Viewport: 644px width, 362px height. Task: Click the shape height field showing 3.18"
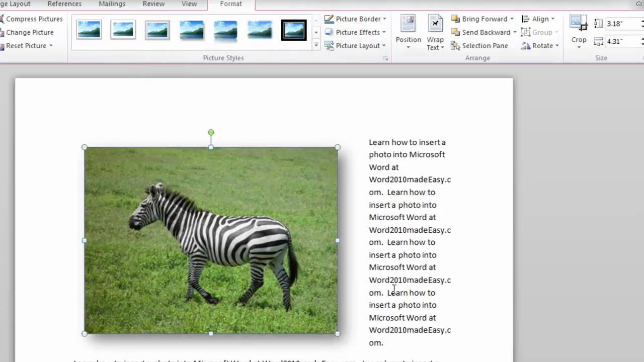point(622,24)
